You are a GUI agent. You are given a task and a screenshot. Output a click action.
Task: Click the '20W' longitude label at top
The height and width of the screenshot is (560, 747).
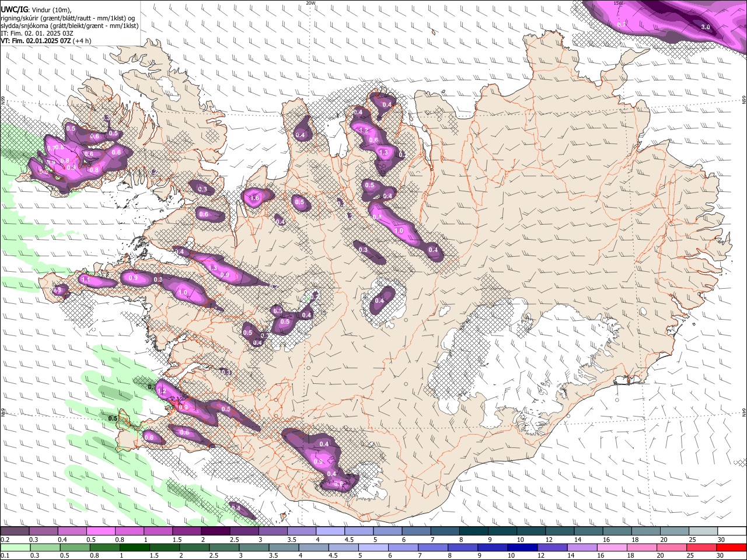tap(310, 3)
